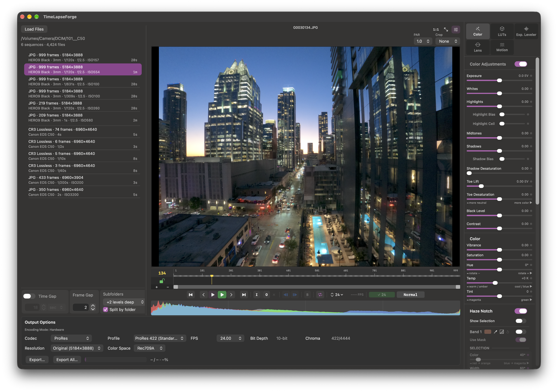Jump to first frame of sequence

(x=191, y=295)
